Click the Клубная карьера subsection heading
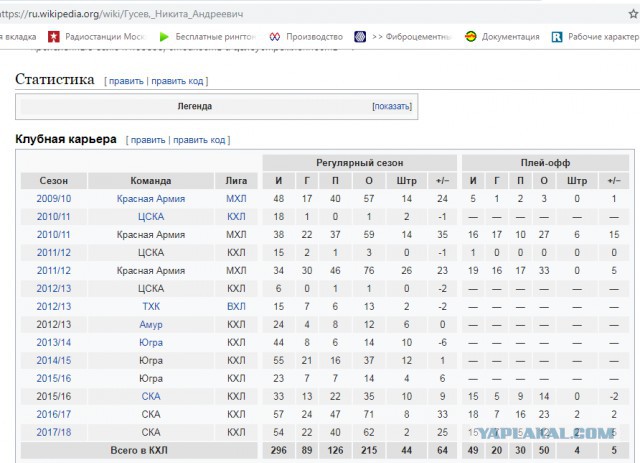The width and height of the screenshot is (640, 463). (66, 139)
